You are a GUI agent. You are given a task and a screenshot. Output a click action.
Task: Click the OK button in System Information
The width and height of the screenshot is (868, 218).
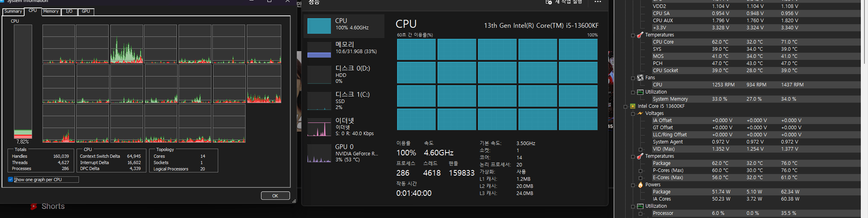[275, 196]
